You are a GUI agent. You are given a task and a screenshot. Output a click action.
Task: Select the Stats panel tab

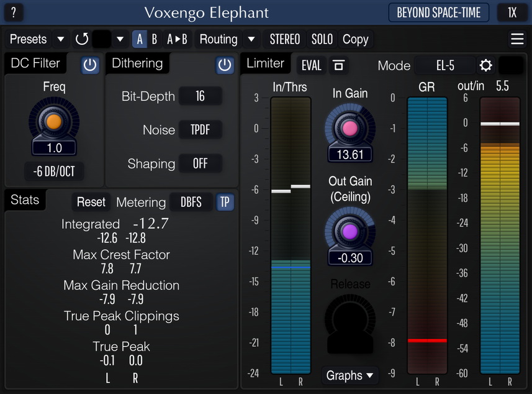(x=25, y=200)
